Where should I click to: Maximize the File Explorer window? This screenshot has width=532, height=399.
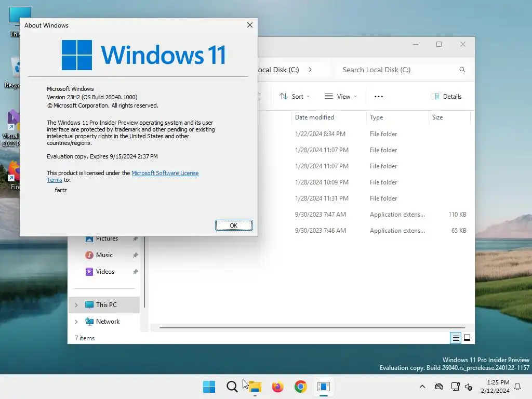pyautogui.click(x=439, y=45)
